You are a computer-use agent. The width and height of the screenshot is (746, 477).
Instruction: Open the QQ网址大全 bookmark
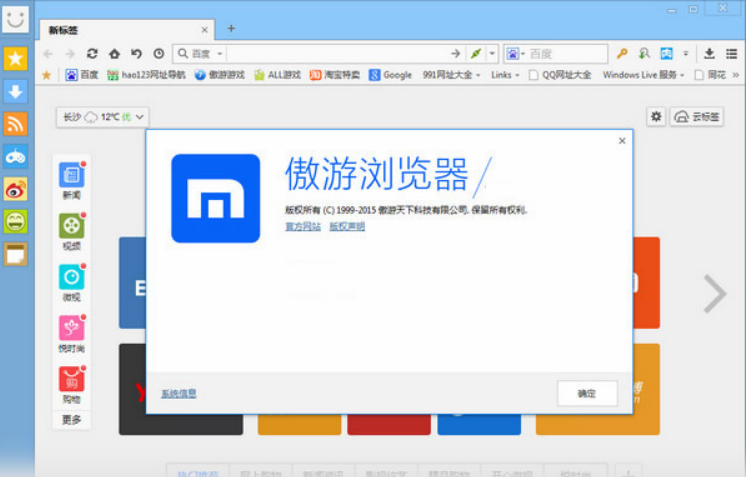[x=560, y=75]
